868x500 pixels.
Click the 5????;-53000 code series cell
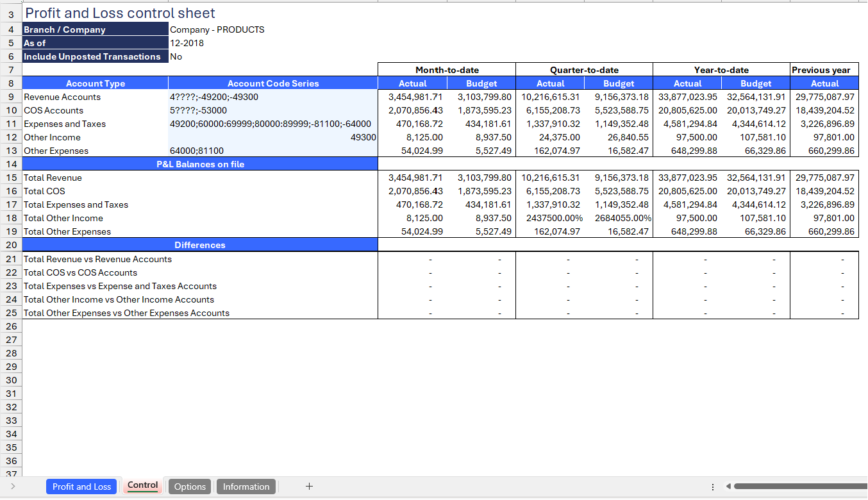coord(273,110)
